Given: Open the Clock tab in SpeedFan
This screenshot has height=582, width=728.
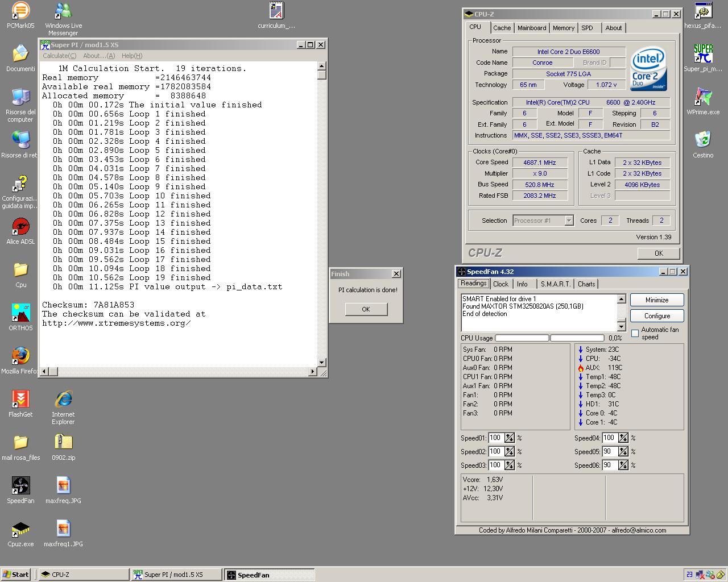Looking at the screenshot, I should tap(501, 284).
